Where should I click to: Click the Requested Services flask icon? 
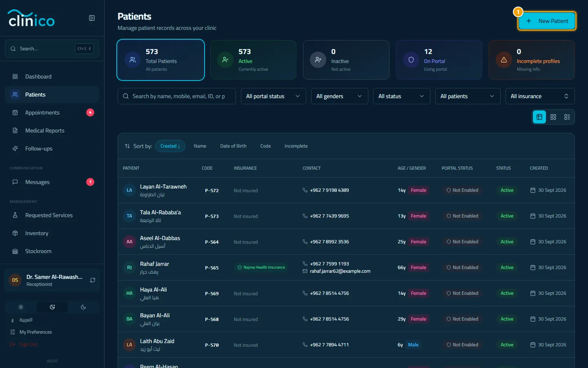[15, 215]
